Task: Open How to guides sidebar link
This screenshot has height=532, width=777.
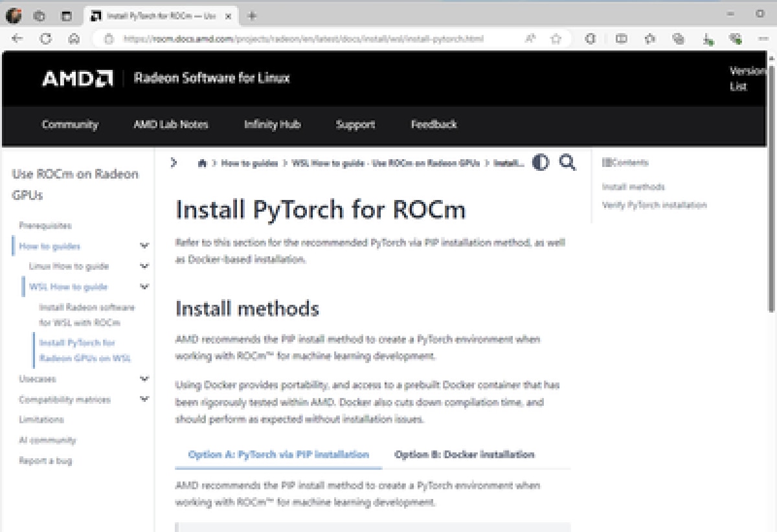Action: coord(50,246)
